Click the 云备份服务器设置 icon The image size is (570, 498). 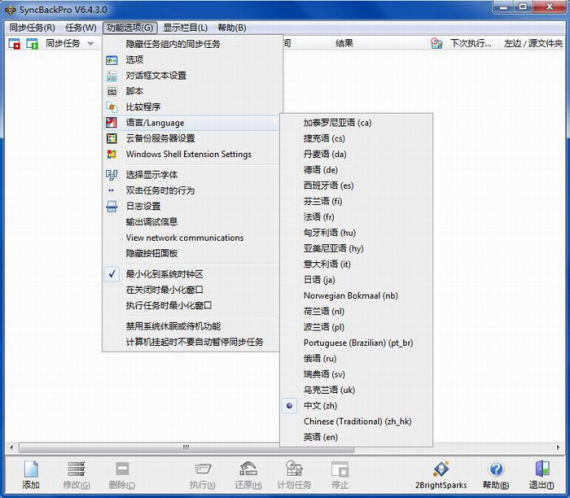112,138
